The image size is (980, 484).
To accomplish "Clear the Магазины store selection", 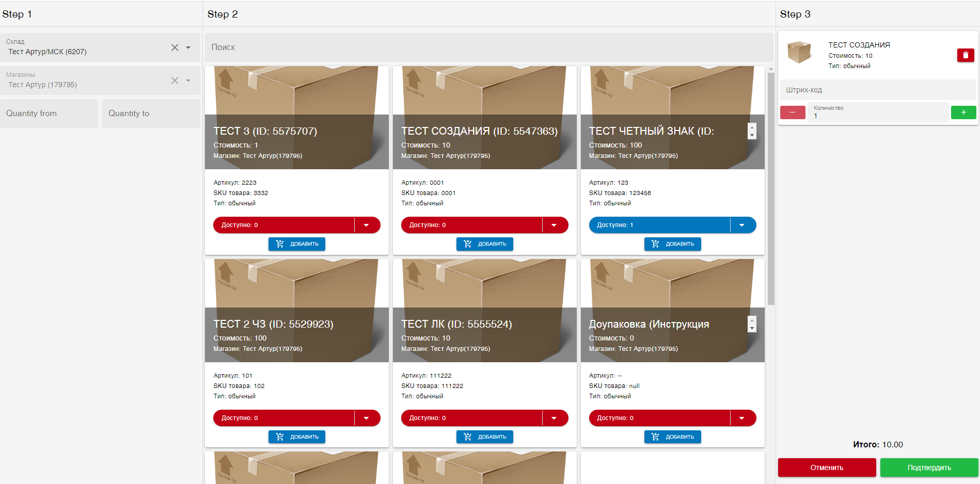I will pyautogui.click(x=175, y=80).
